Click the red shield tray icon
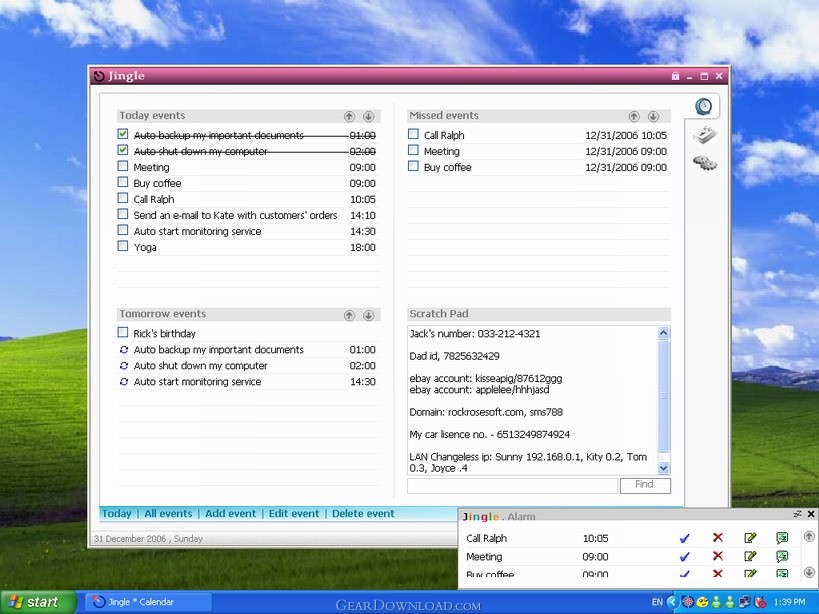 point(760,602)
